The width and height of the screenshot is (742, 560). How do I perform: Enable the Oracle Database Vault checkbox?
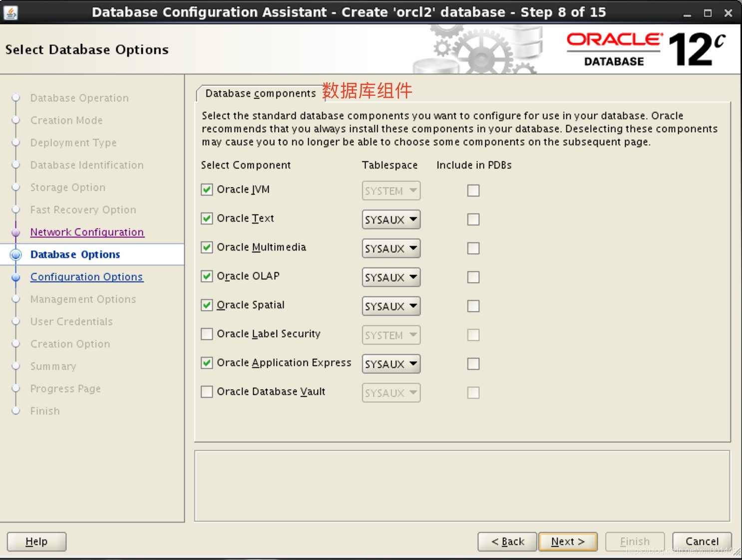(x=207, y=392)
